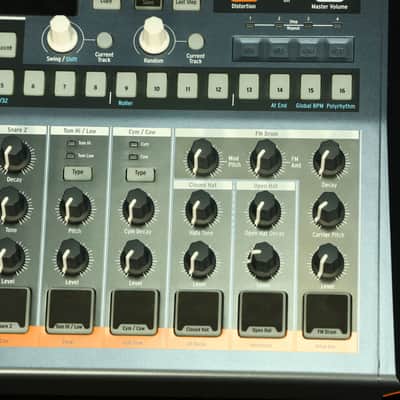
Task: Hit the Cym / Cow drum pad
Action: tap(134, 312)
